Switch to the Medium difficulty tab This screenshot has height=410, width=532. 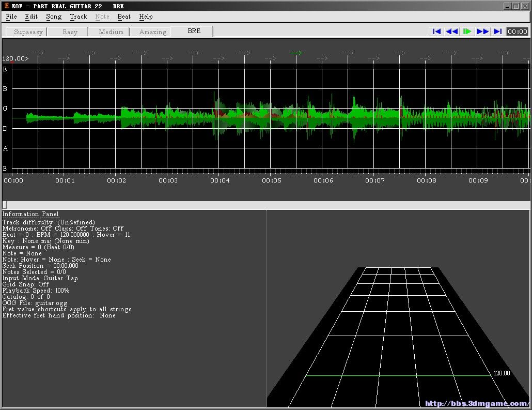tap(109, 32)
